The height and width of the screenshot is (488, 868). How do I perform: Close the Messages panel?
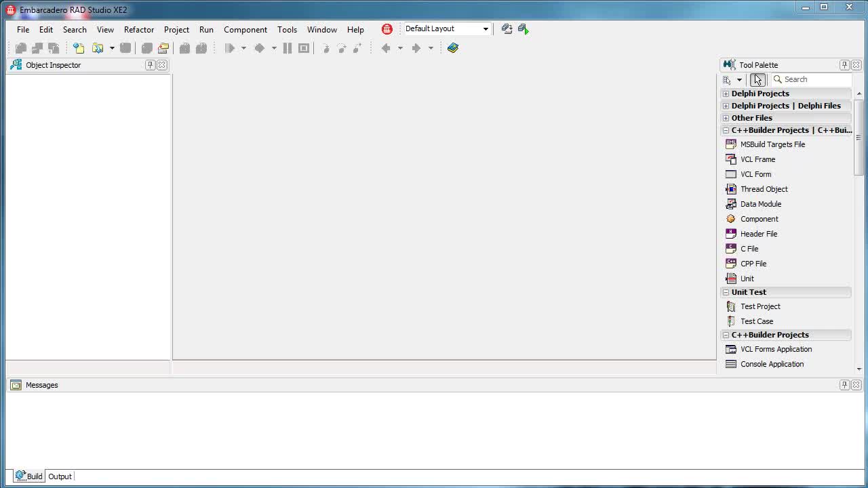click(x=856, y=385)
